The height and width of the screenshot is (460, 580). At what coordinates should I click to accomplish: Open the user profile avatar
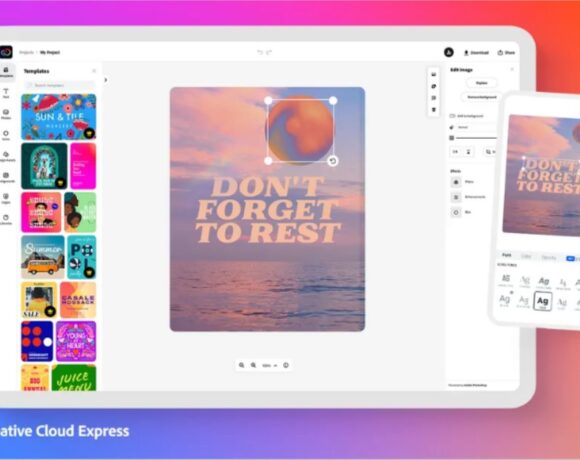point(449,53)
